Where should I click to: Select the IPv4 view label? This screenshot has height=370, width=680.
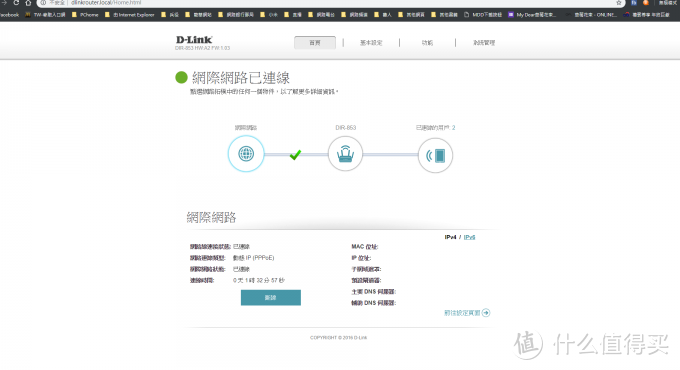450,237
